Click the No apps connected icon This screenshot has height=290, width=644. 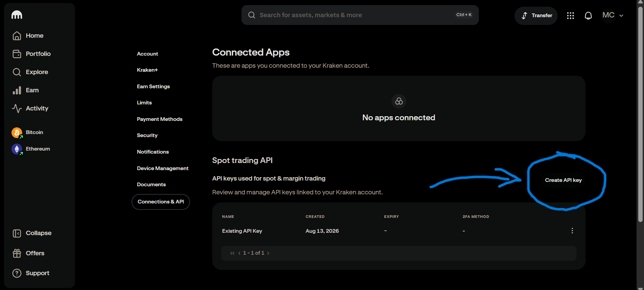(399, 101)
